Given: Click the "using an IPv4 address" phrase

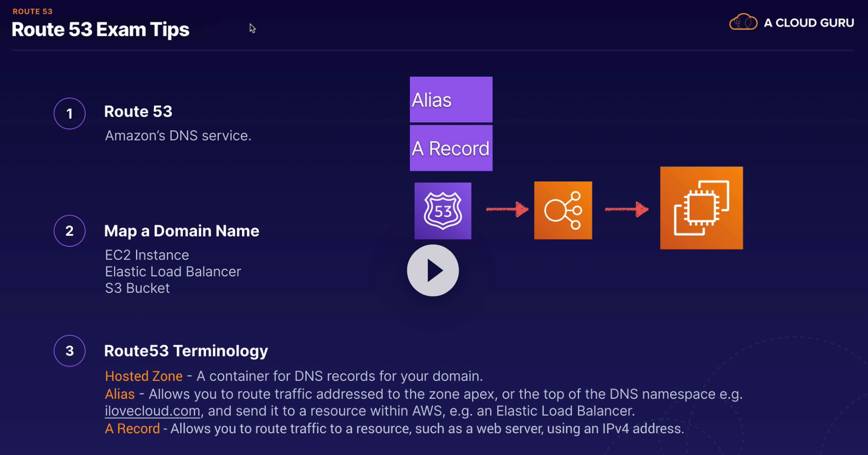Looking at the screenshot, I should (x=615, y=429).
